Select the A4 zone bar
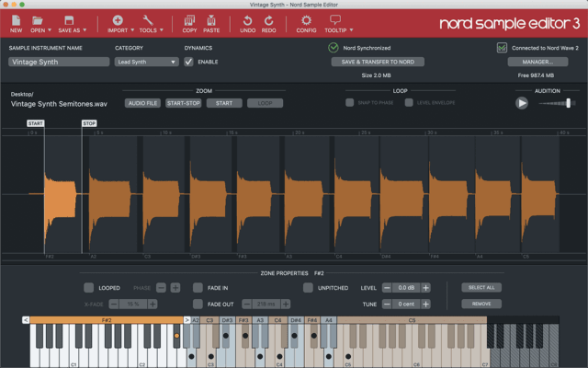This screenshot has height=368, width=588. pos(329,320)
